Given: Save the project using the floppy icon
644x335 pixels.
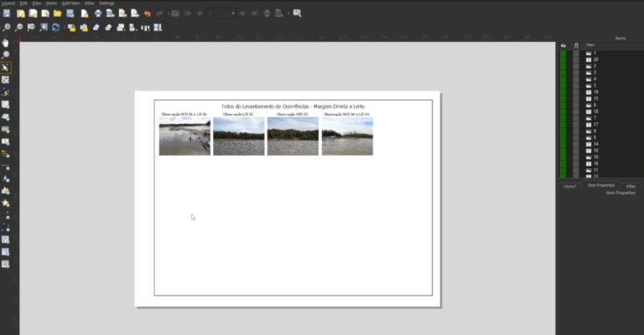Looking at the screenshot, I should click(x=7, y=13).
